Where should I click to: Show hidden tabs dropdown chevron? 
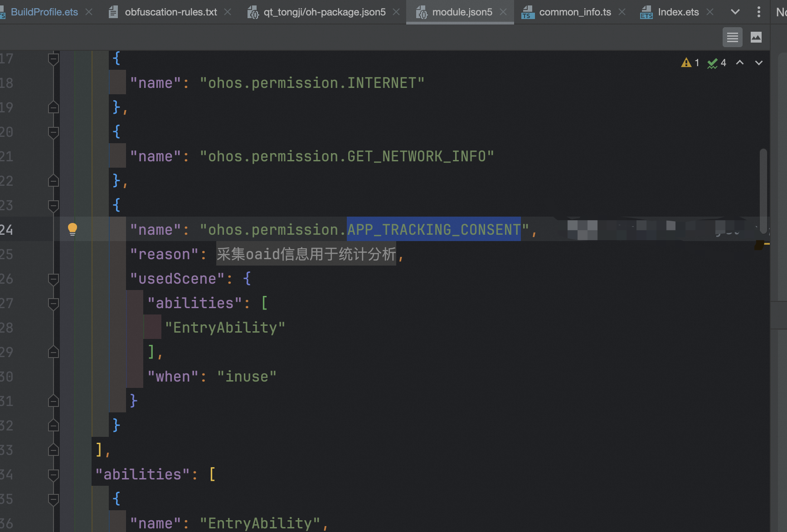(x=735, y=12)
